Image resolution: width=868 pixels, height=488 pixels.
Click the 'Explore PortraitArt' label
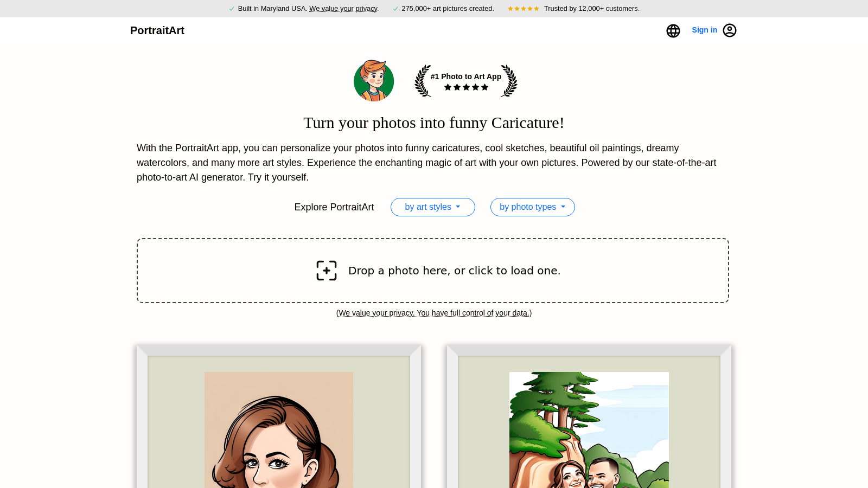click(334, 207)
